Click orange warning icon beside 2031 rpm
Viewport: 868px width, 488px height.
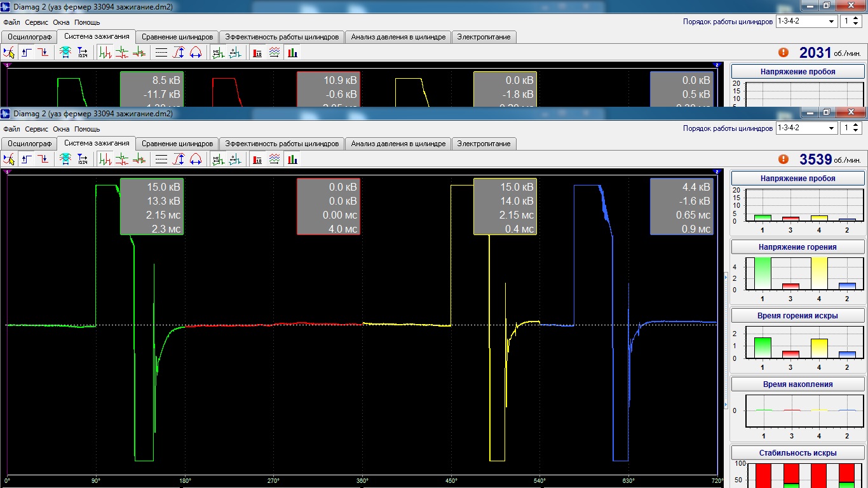click(x=783, y=53)
